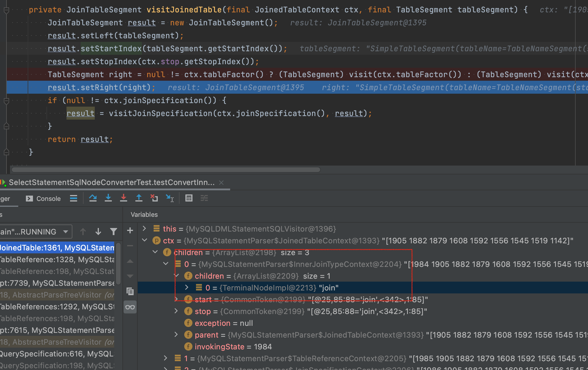Select the Step Into icon
The width and height of the screenshot is (588, 370).
108,198
